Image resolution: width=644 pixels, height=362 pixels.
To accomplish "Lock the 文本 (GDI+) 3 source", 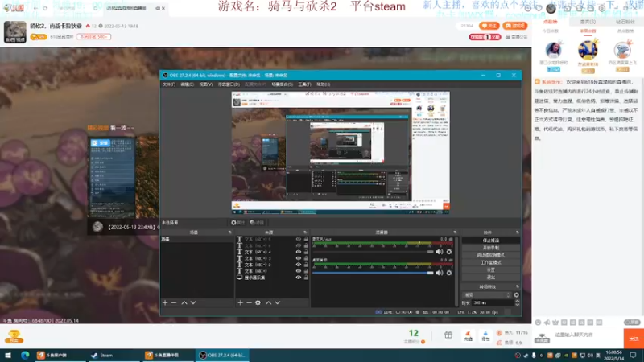I will [306, 258].
